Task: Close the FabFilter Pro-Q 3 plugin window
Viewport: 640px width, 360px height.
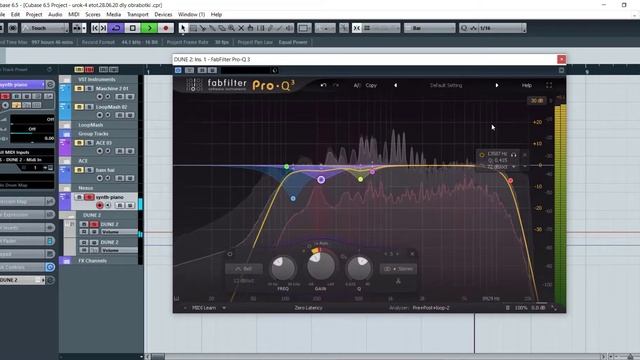Action: [561, 59]
